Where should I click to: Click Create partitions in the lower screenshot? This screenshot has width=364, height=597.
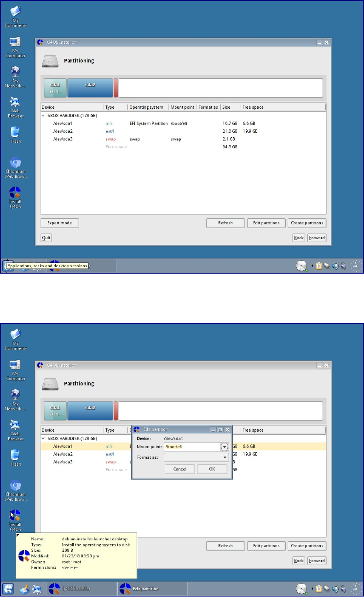click(x=307, y=546)
